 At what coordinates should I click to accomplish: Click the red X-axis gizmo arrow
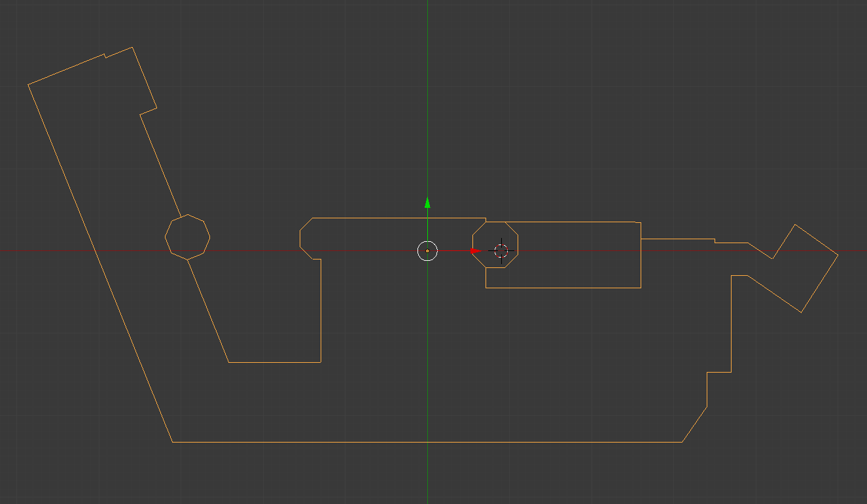pos(476,250)
